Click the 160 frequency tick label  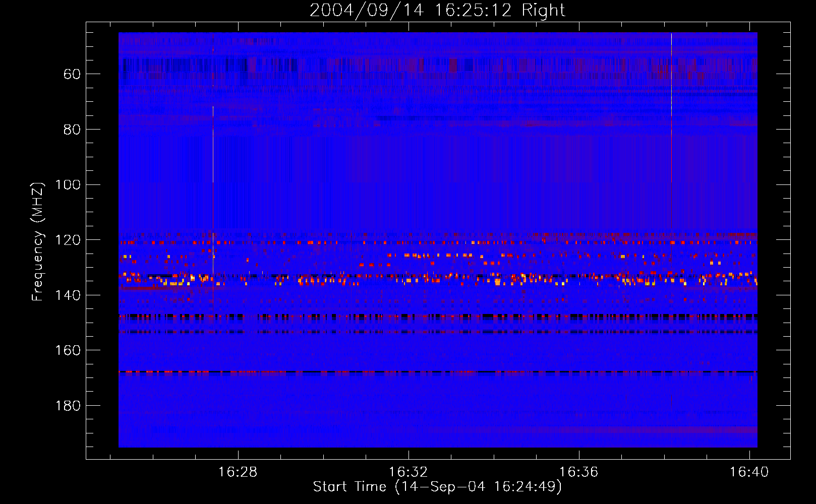point(68,350)
